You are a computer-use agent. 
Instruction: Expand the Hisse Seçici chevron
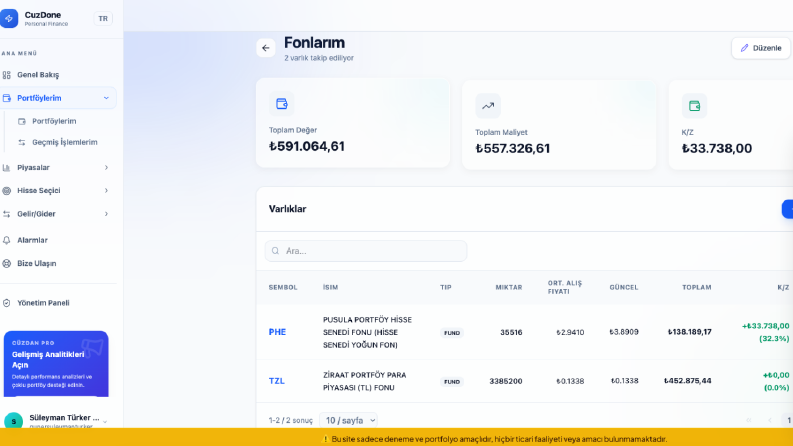coord(106,191)
